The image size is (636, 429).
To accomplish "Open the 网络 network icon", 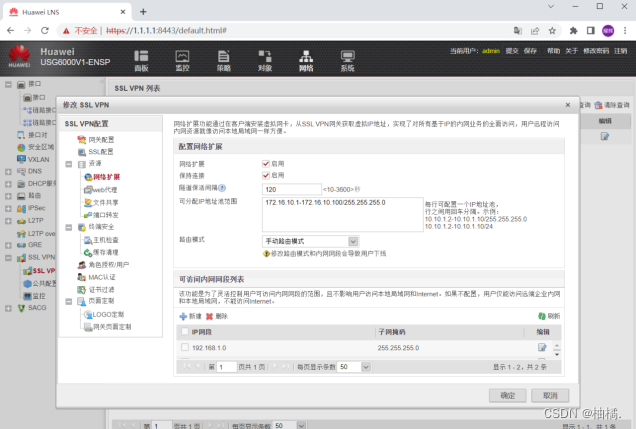I will tap(306, 61).
